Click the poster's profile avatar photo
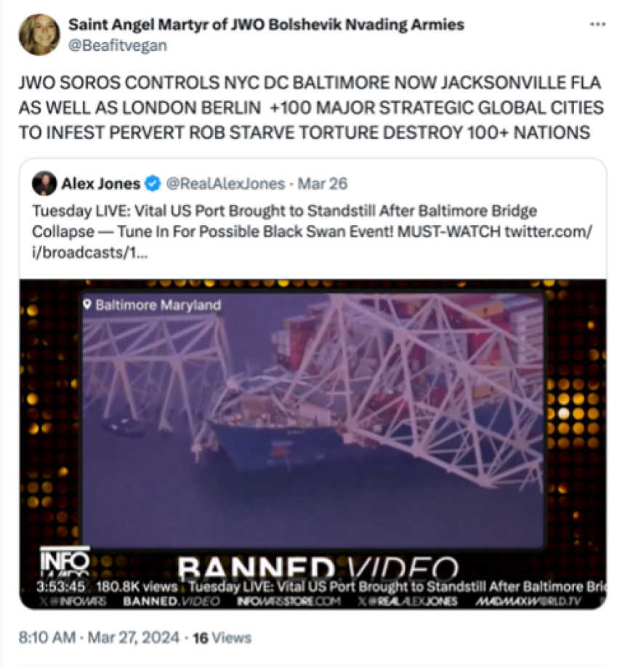Screen dimensions: 625x672 pyautogui.click(x=39, y=35)
